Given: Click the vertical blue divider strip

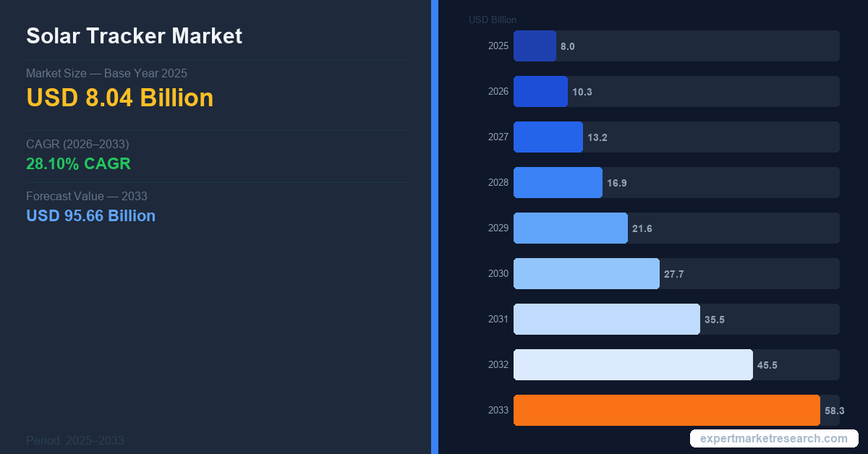Looking at the screenshot, I should pos(434,227).
